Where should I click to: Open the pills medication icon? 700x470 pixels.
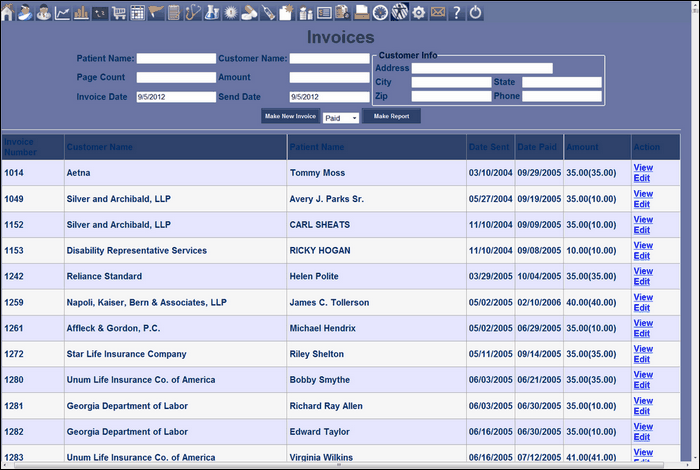(x=249, y=12)
